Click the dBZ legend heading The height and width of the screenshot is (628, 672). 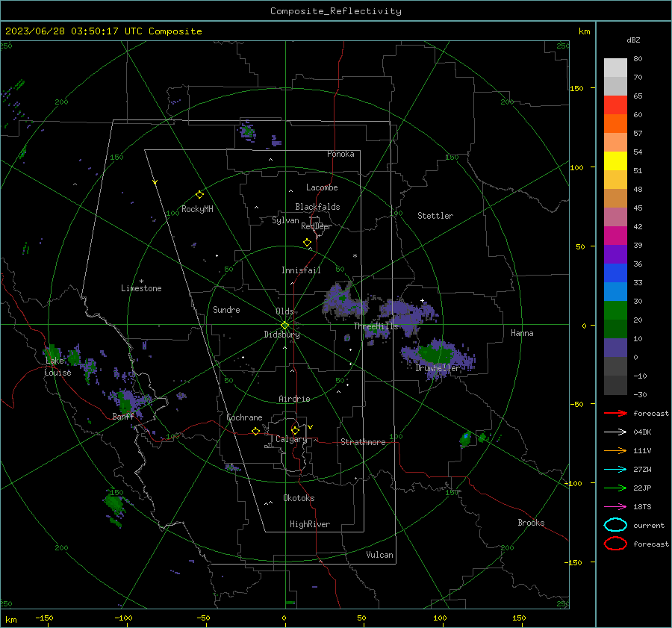[633, 40]
